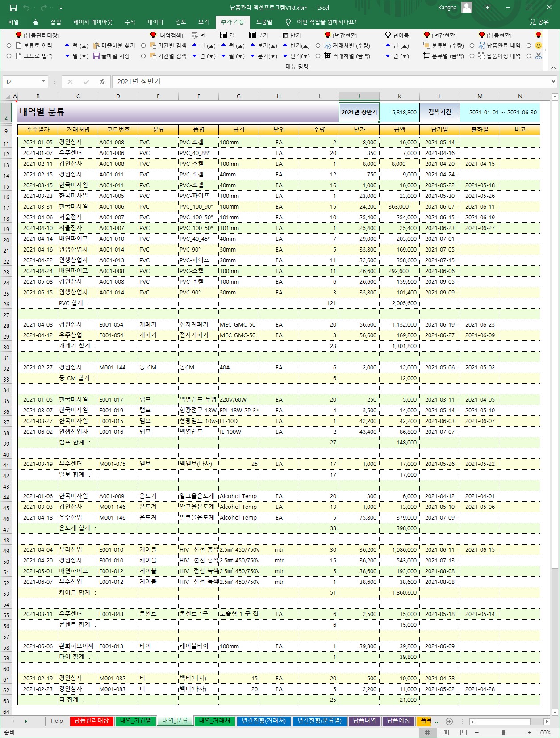Redo the last undone action
Viewport: 560px width, 738px height.
pyautogui.click(x=43, y=8)
